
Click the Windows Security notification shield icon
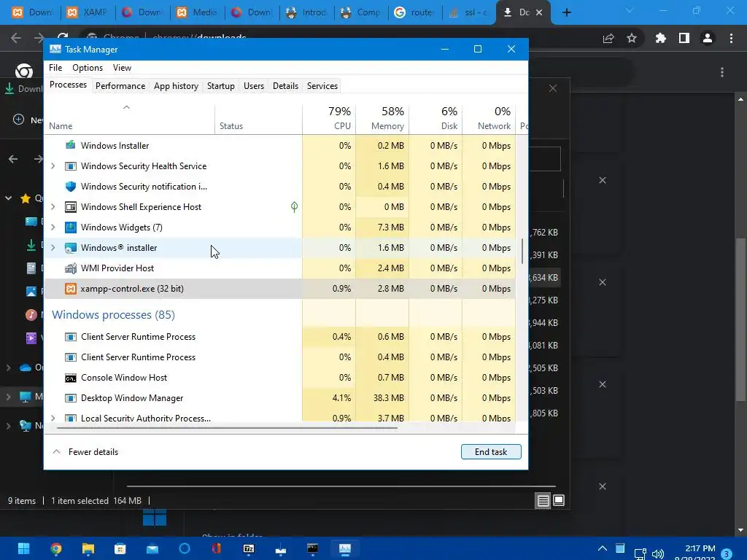tap(71, 186)
